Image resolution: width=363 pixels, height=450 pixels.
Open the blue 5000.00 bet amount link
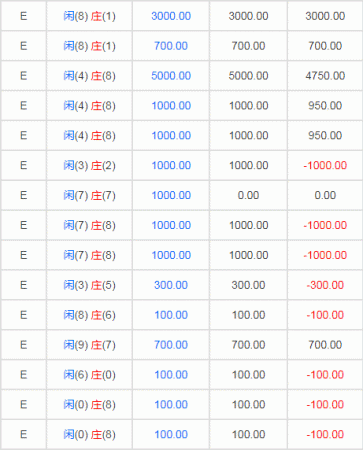[171, 76]
